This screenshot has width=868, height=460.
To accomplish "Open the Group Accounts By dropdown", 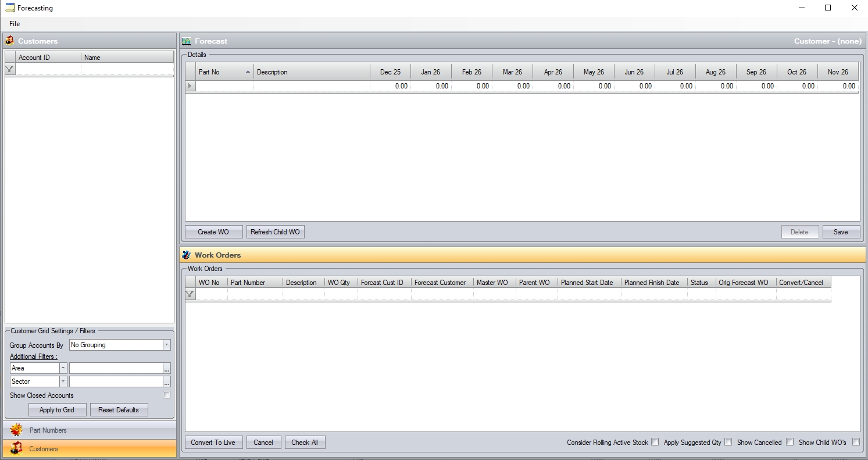I will click(x=166, y=345).
